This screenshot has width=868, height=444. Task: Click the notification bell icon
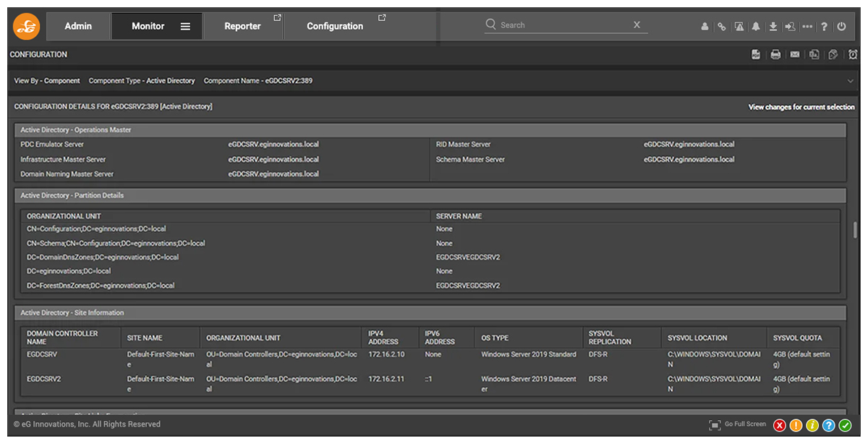point(756,27)
